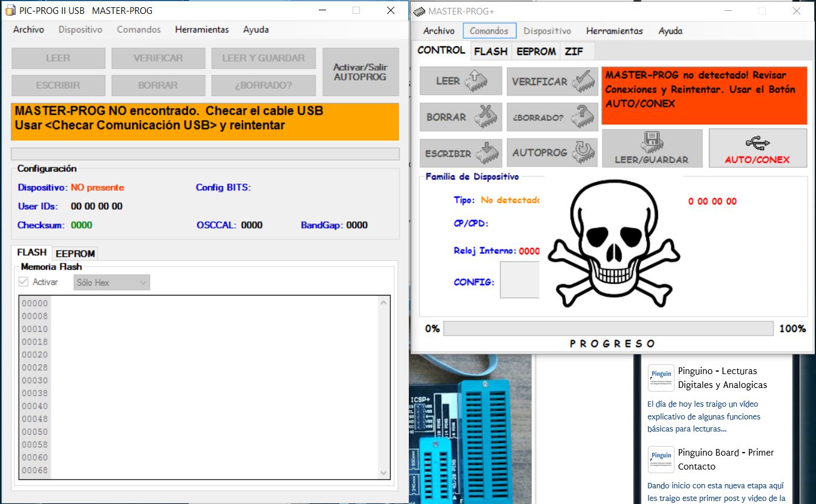Click the ESCRIBIR button in PIC-PROG II

tap(58, 85)
